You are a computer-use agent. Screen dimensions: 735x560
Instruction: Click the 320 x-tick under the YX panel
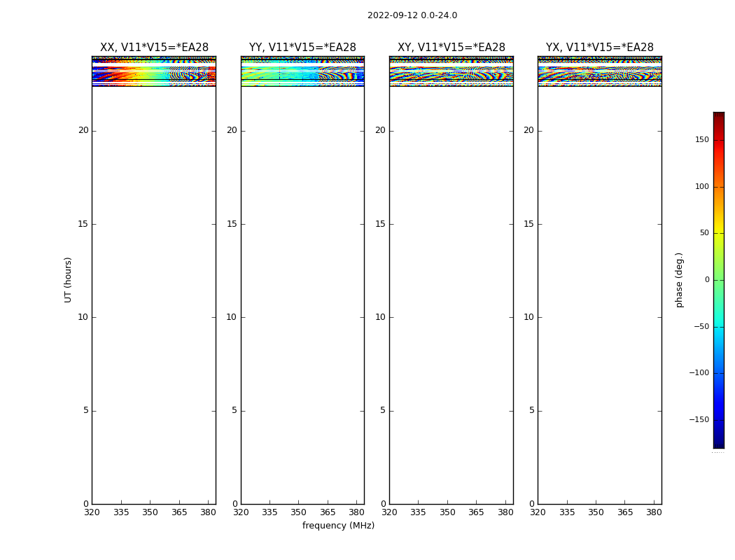tap(538, 512)
